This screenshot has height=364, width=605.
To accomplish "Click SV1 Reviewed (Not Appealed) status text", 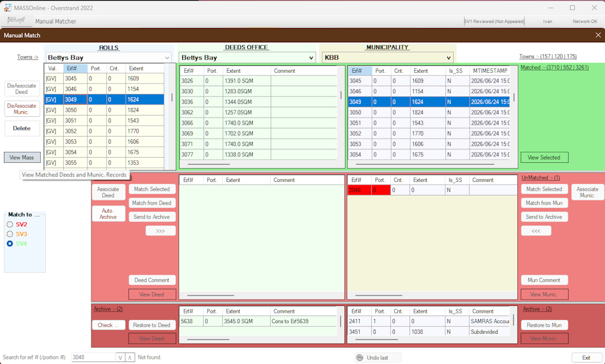I will (494, 21).
